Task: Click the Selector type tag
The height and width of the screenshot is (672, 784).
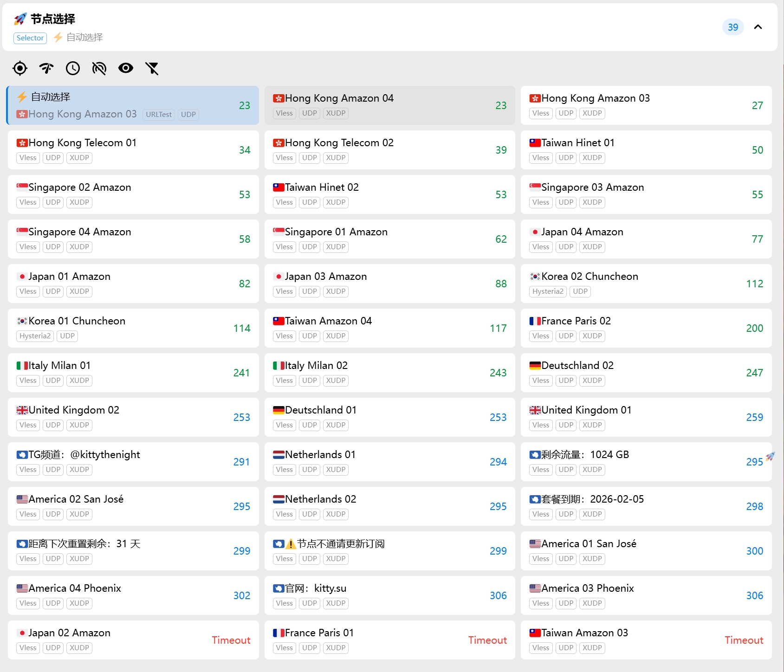Action: pyautogui.click(x=30, y=38)
